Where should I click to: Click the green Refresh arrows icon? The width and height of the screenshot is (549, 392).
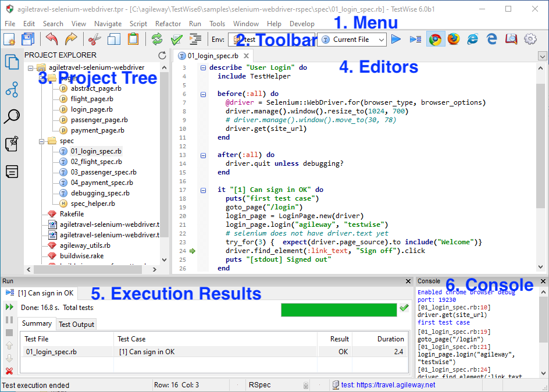(157, 39)
